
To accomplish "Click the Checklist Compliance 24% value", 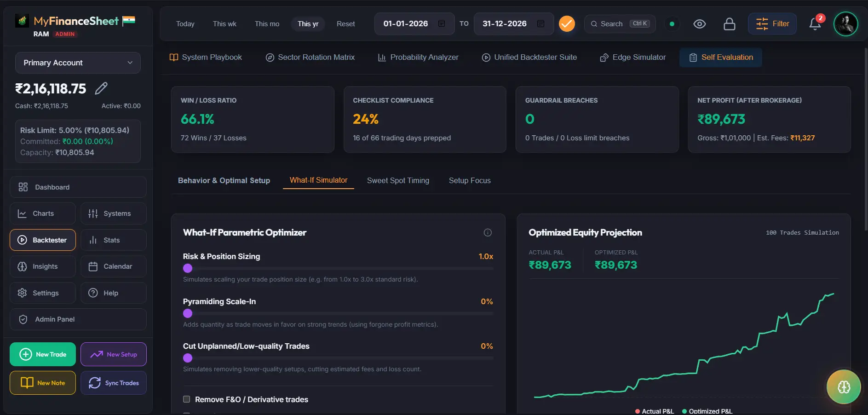I will pos(366,120).
